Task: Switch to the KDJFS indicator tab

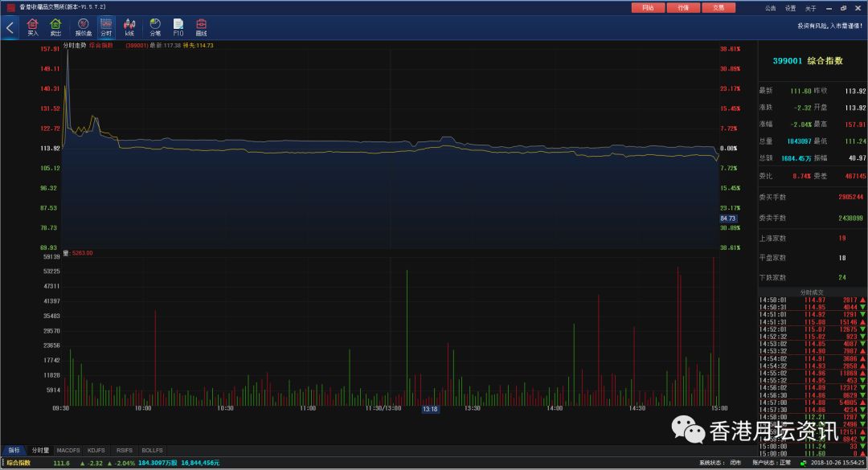Action: tap(96, 450)
